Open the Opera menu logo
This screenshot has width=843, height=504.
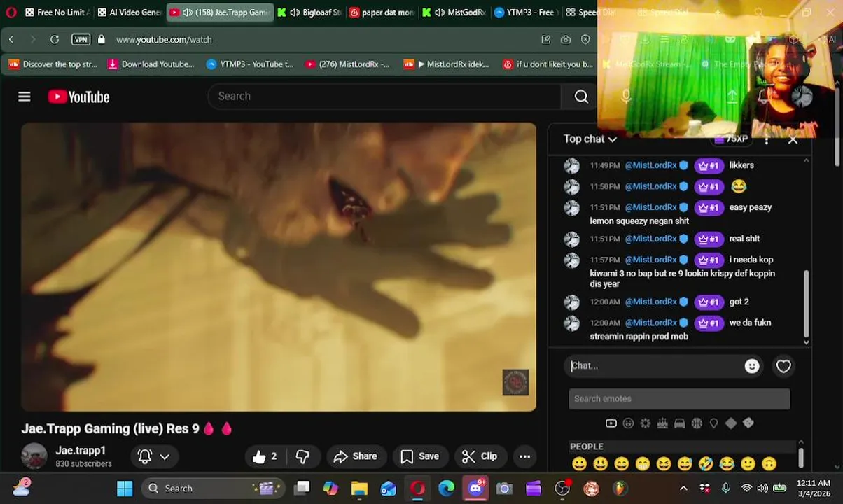pos(11,12)
